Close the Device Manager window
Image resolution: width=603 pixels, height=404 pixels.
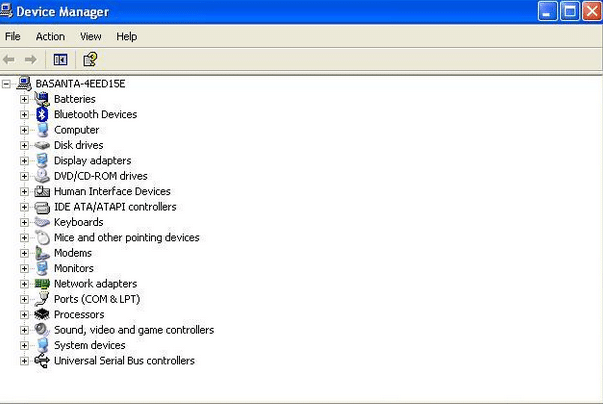[x=592, y=11]
